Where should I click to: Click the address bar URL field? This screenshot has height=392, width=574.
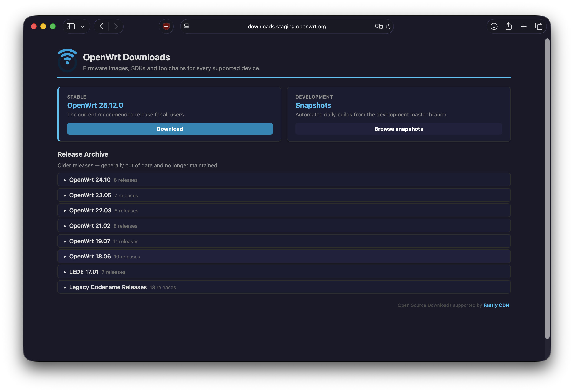(287, 26)
